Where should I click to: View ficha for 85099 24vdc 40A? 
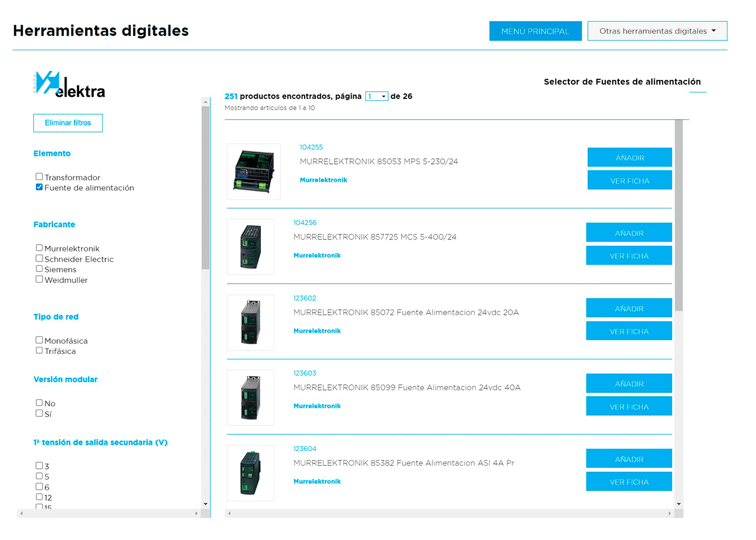629,406
